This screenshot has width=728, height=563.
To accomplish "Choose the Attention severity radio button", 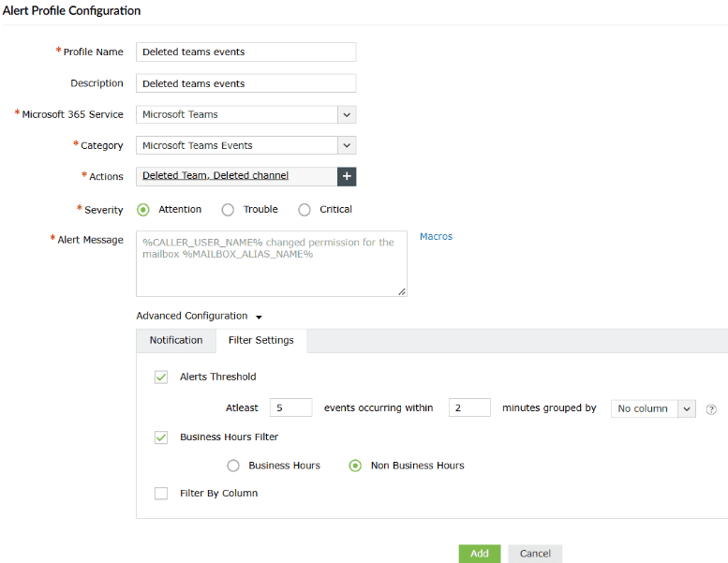I will (143, 210).
